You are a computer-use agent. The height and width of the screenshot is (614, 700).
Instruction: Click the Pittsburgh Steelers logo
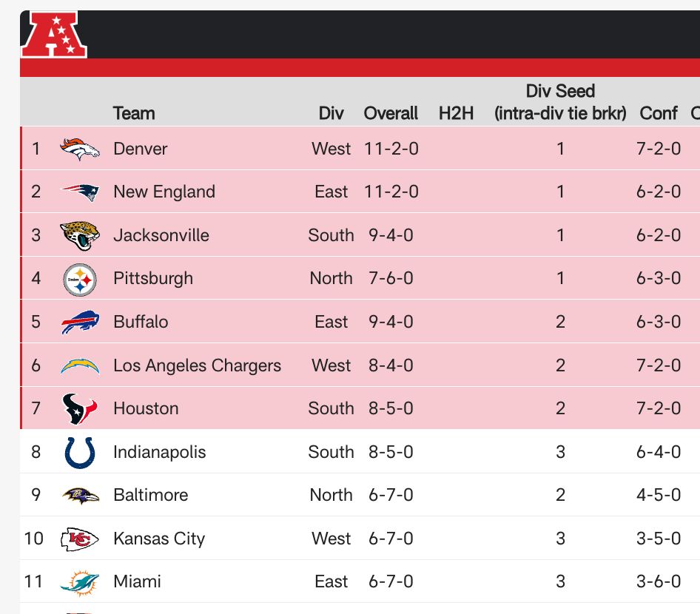(80, 279)
